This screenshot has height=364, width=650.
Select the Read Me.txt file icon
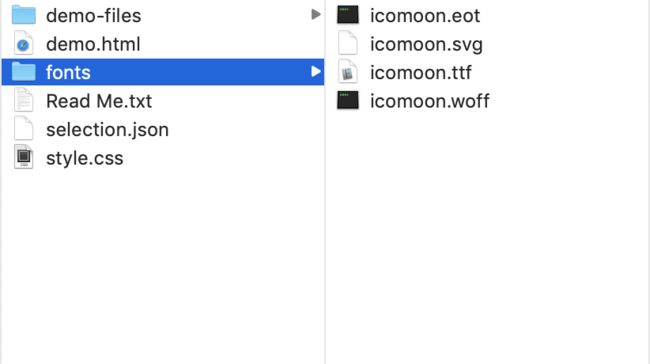point(24,100)
